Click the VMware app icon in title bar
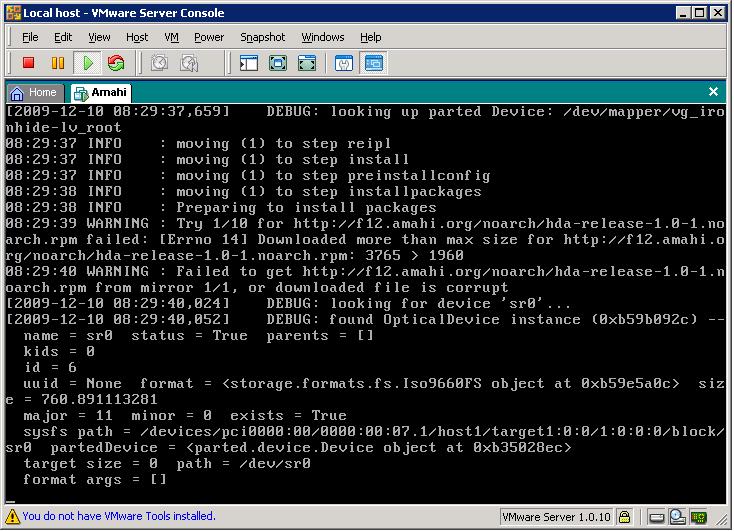Screen dimensions: 734x531 point(13,13)
